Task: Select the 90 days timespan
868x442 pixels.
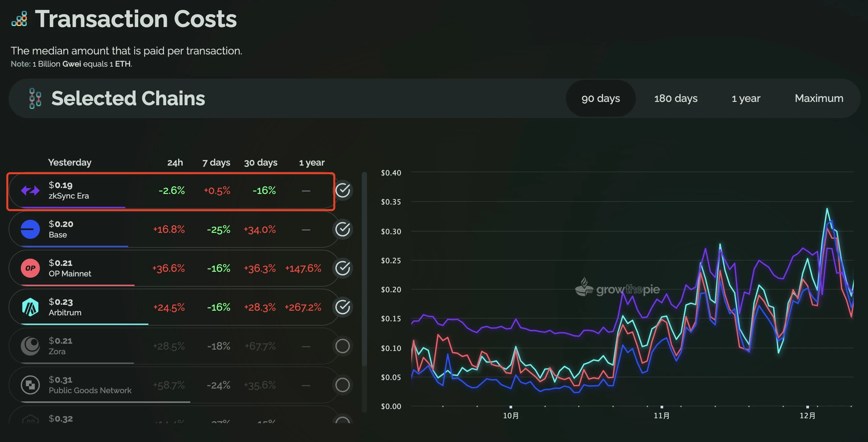Action: (601, 98)
